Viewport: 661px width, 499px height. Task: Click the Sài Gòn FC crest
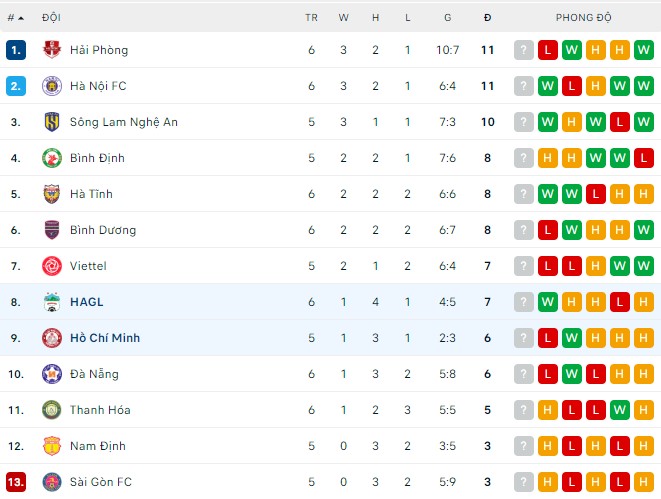click(52, 482)
